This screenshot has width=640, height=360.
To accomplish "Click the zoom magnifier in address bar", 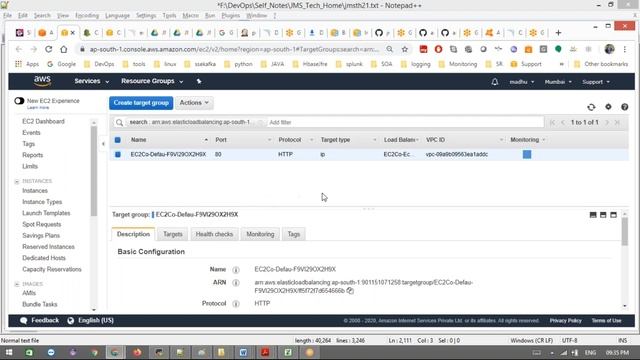I will coord(390,49).
